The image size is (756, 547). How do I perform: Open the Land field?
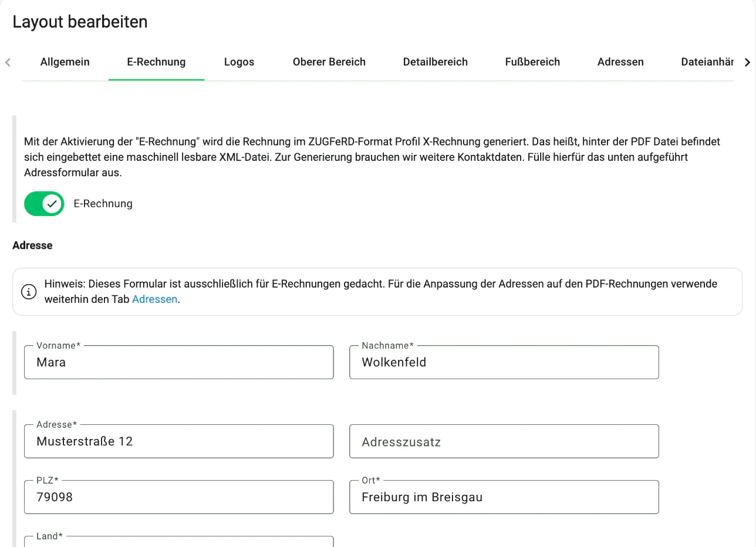pyautogui.click(x=179, y=542)
